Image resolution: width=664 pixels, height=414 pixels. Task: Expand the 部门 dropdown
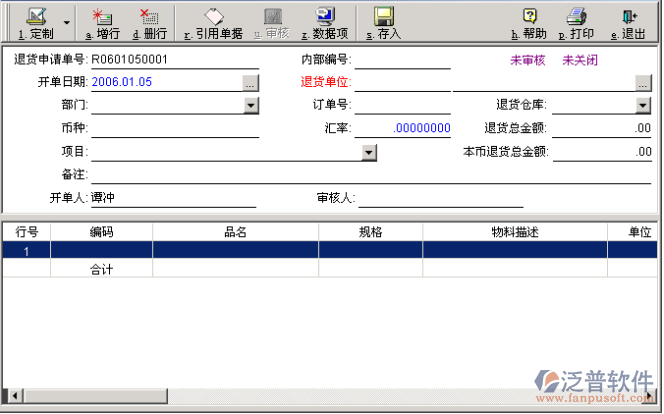point(251,105)
